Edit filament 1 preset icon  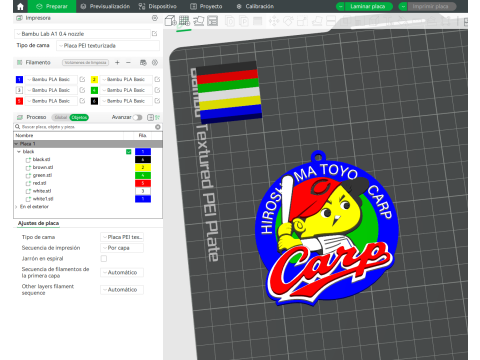(x=82, y=79)
